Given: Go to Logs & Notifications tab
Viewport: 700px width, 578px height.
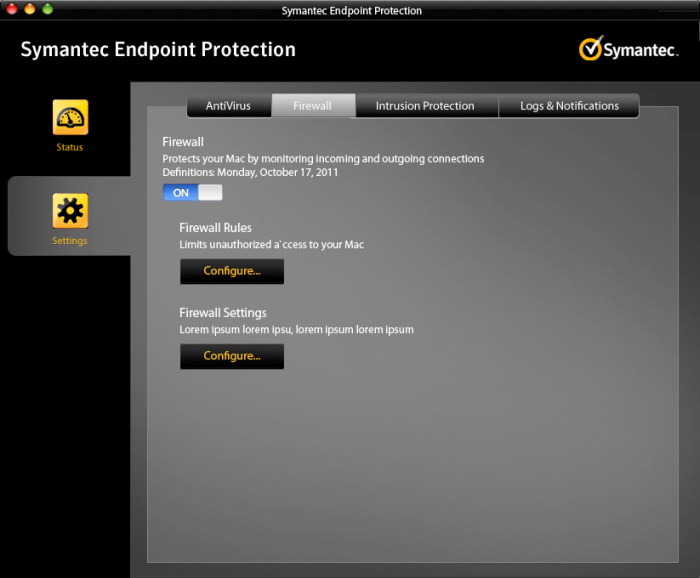Looking at the screenshot, I should [x=569, y=106].
